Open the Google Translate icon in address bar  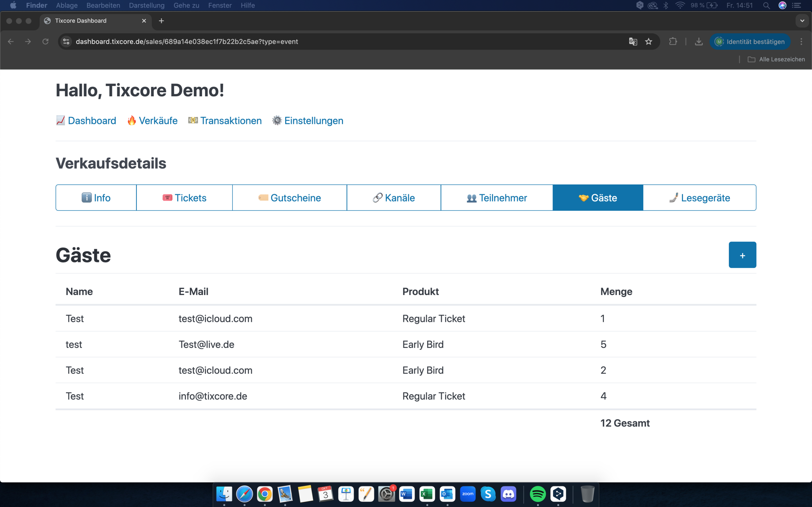point(632,42)
